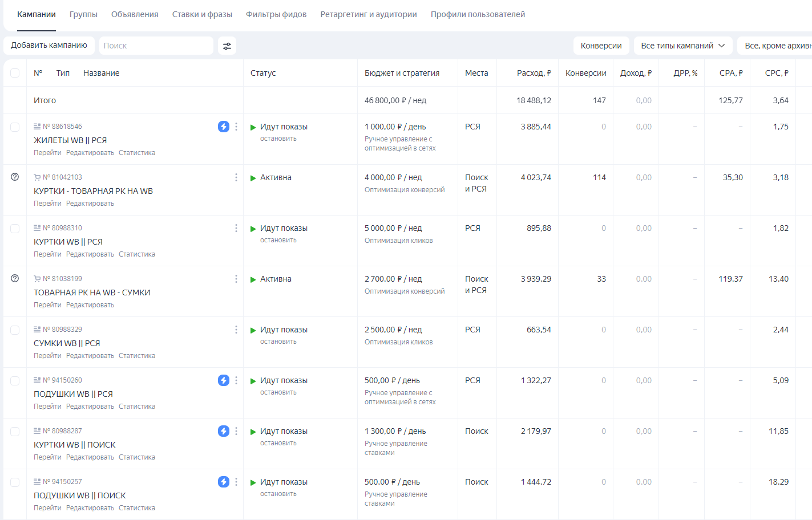This screenshot has width=812, height=520.
Task: Open three-dot menu for ПОДУШКИ WB || ПОИСК
Action: click(236, 482)
